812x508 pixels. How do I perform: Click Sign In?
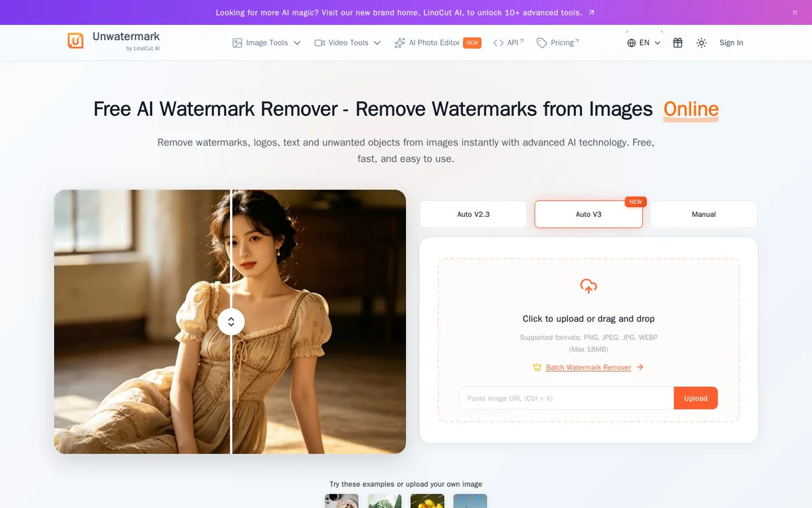click(731, 43)
